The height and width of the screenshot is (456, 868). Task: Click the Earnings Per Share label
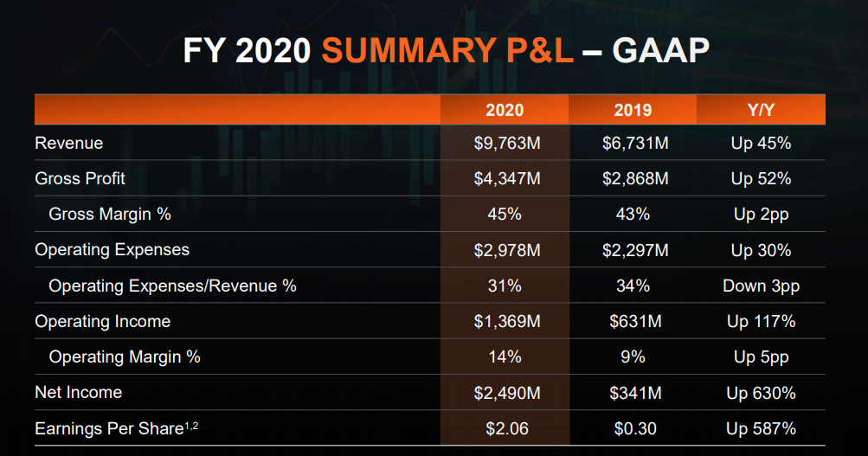tap(116, 428)
